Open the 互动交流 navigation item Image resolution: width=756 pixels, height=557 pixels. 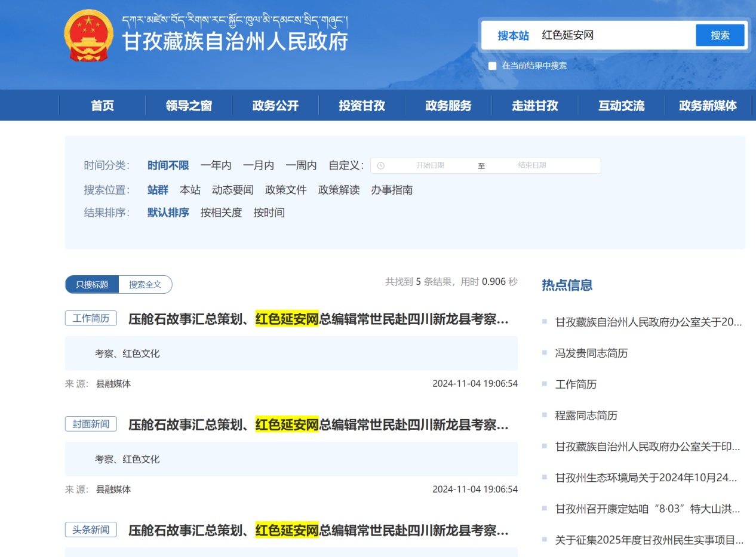[622, 106]
